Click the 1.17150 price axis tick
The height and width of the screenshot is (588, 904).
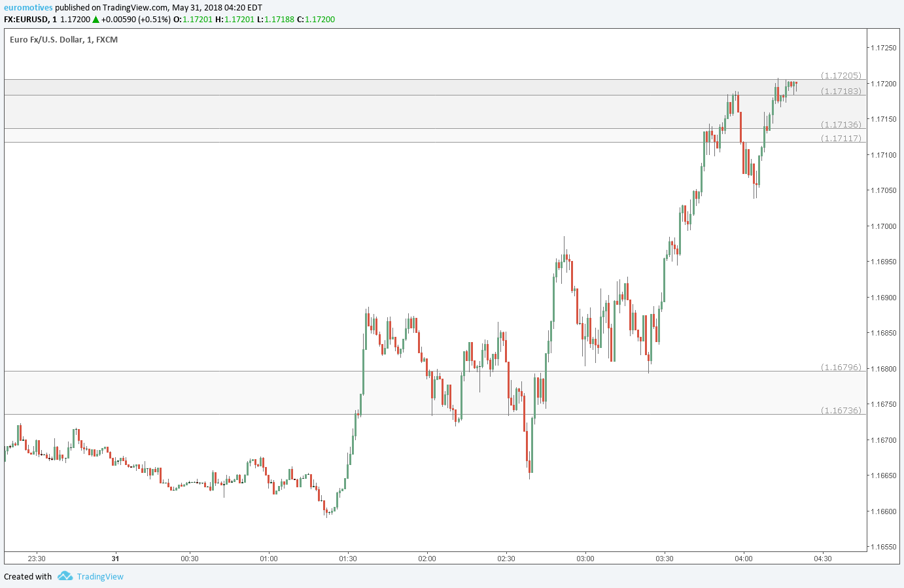coord(882,119)
